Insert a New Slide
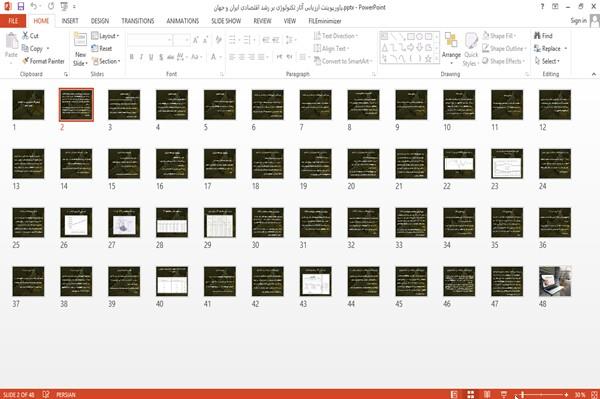Screen dimensions: 600x399 [x=80, y=49]
